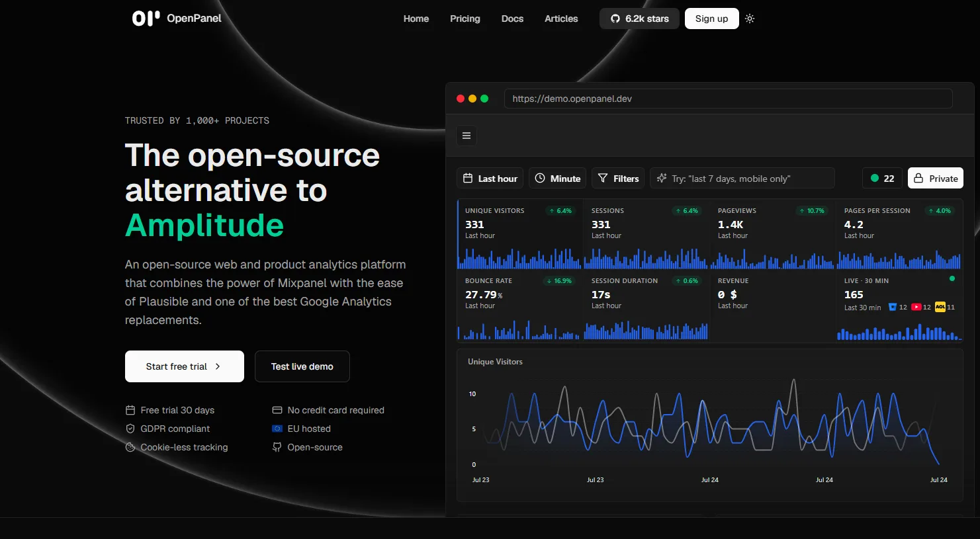Click the OpenPanel logo
This screenshot has height=539, width=980.
(177, 19)
